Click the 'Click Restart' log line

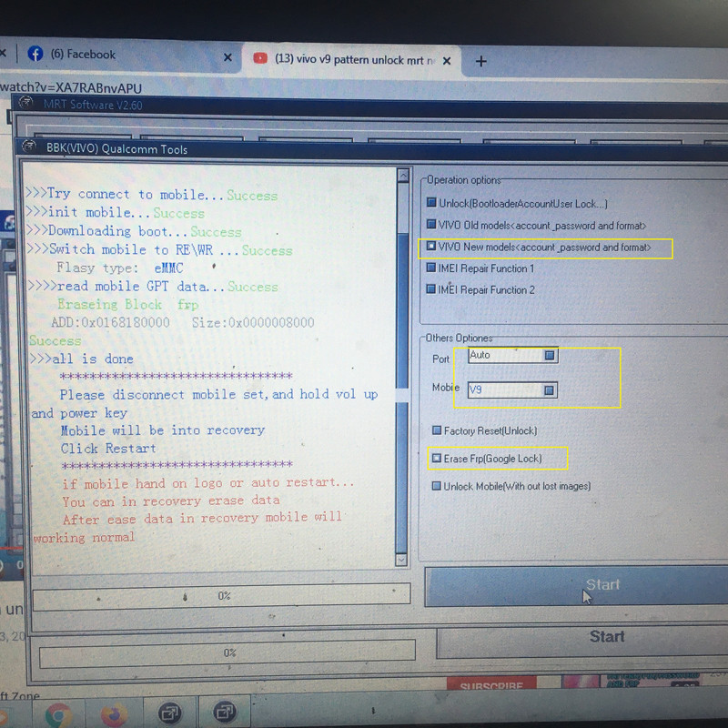(x=108, y=449)
